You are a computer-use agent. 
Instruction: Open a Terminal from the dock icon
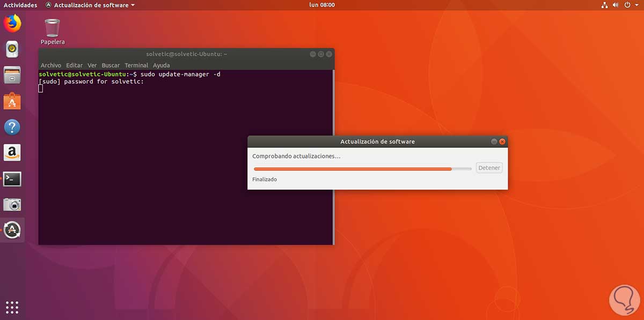tap(12, 178)
